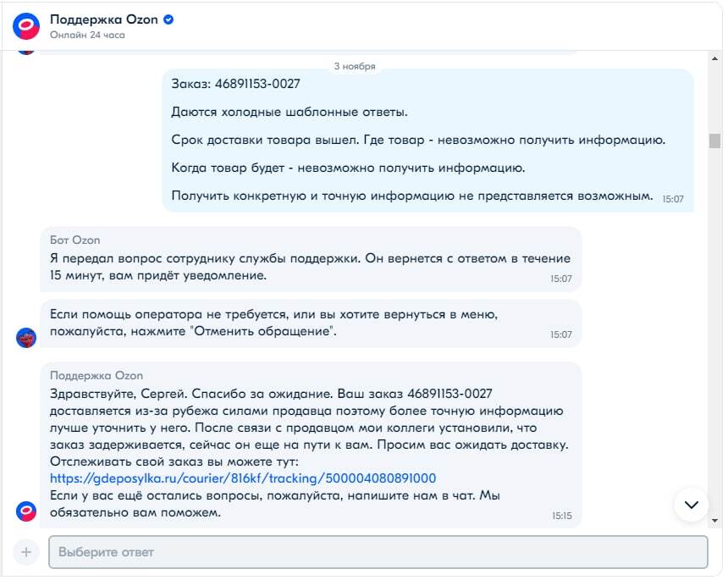Screen dimensions: 728x580
Task: Click the scrollbar down arrow
Action: (714, 521)
